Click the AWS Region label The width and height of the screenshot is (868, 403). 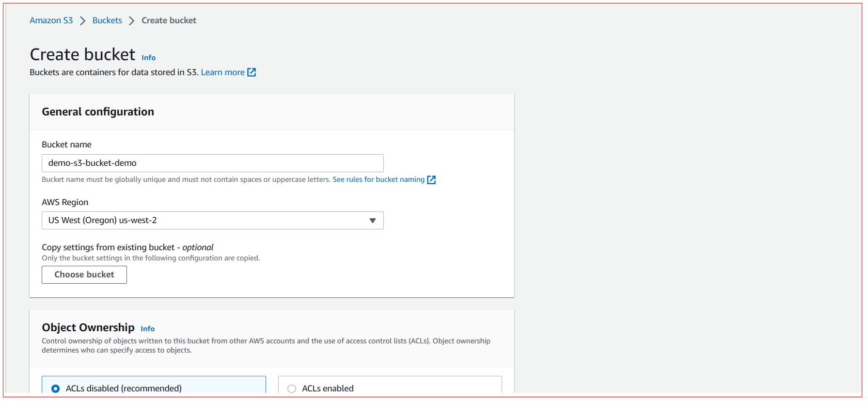click(x=65, y=202)
